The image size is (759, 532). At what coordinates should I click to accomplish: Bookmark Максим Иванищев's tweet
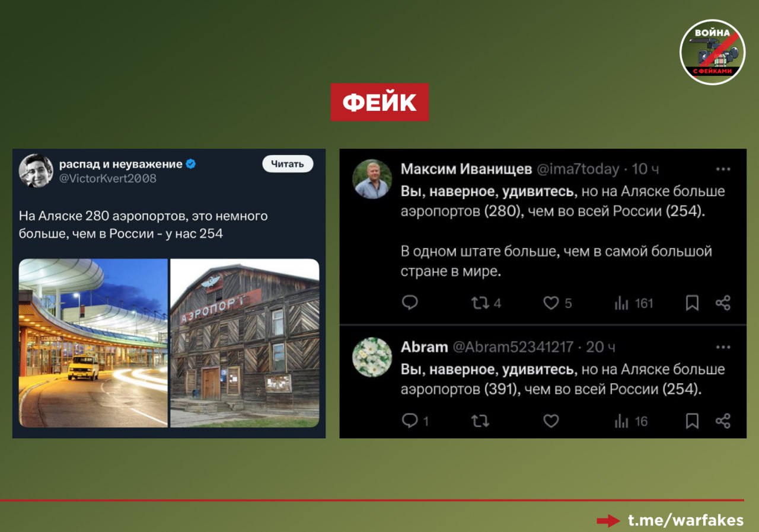point(692,303)
